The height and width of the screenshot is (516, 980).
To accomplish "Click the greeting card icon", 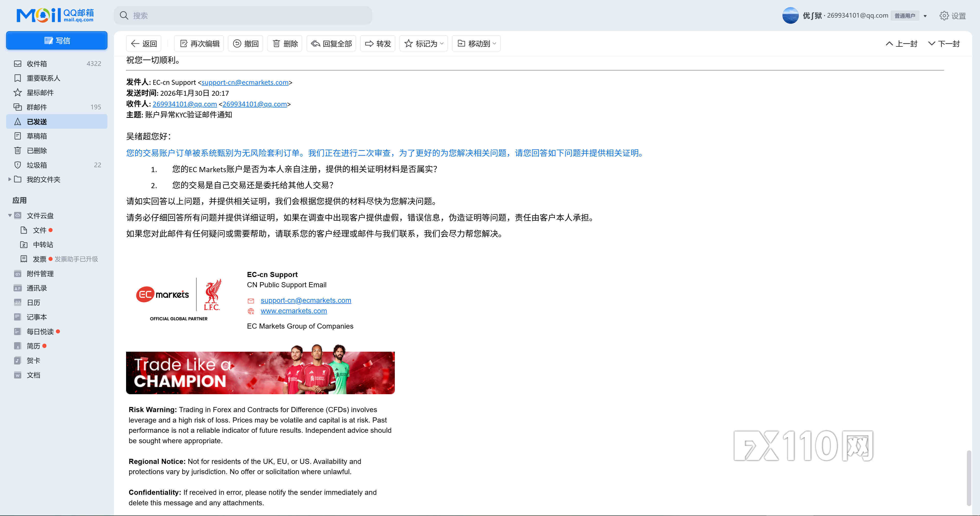I will click(x=18, y=360).
